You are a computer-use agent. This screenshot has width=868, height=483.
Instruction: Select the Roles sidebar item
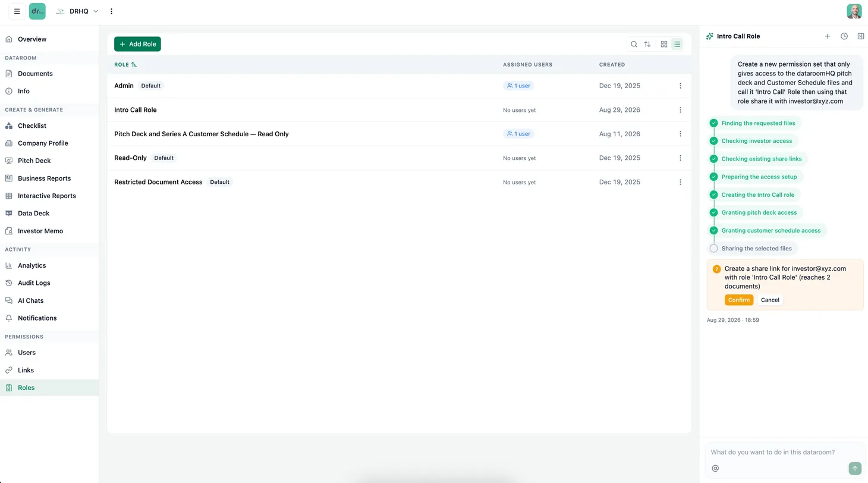click(49, 388)
